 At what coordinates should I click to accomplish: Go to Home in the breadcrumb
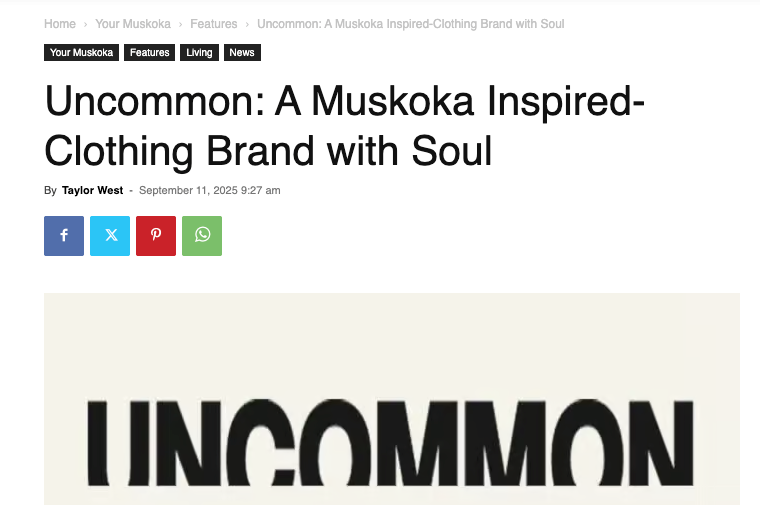(x=60, y=24)
